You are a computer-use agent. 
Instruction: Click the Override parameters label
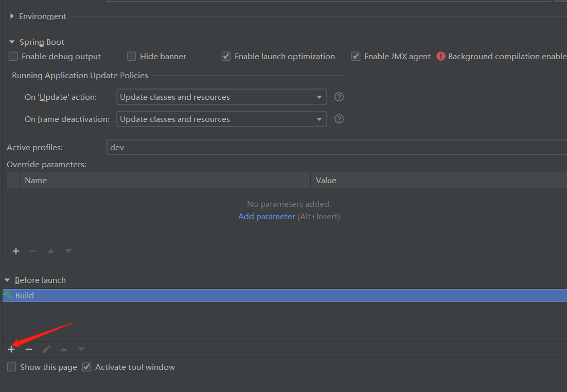click(47, 165)
